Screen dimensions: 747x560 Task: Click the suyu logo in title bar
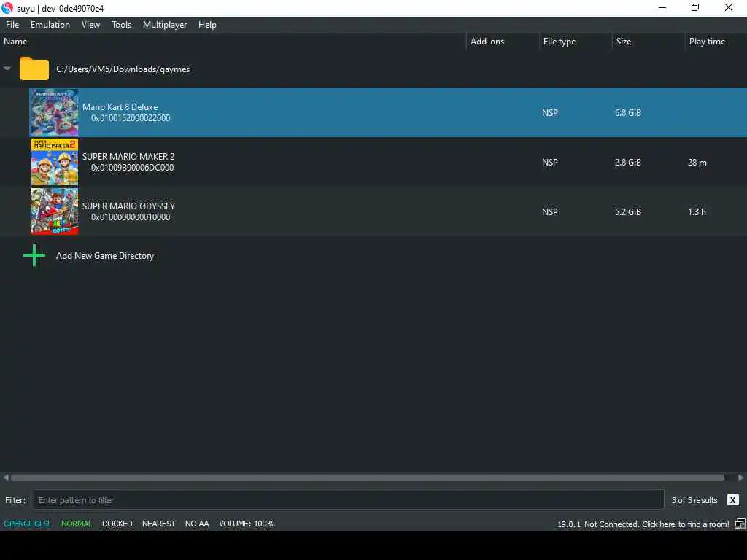coord(7,8)
